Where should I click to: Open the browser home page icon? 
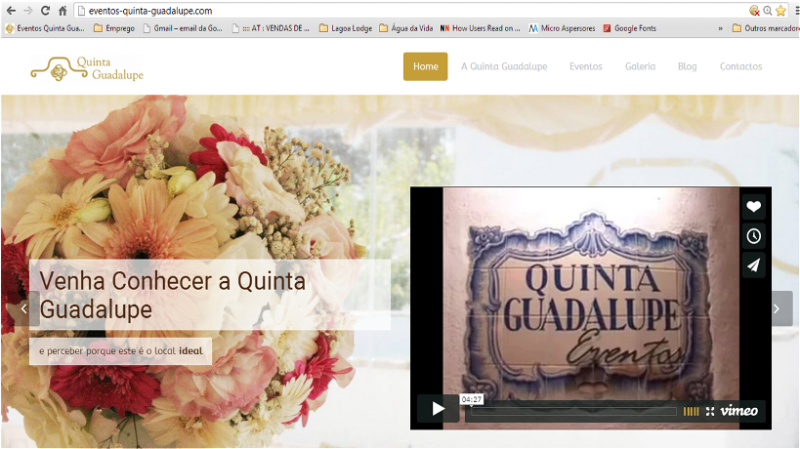62,11
